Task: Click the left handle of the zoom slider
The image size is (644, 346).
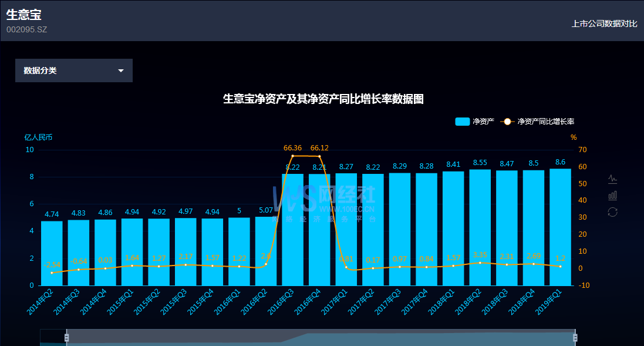Action: point(66,338)
